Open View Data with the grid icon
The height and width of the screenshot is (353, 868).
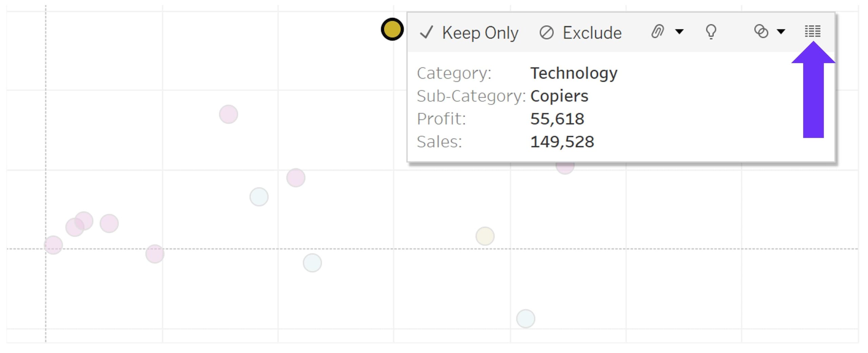pyautogui.click(x=812, y=32)
